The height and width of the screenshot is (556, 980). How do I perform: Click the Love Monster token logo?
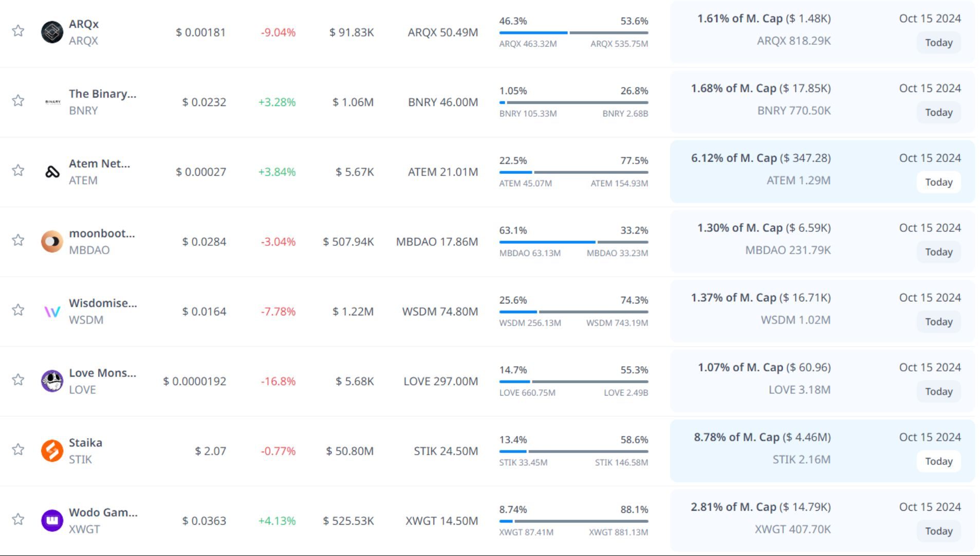point(52,381)
